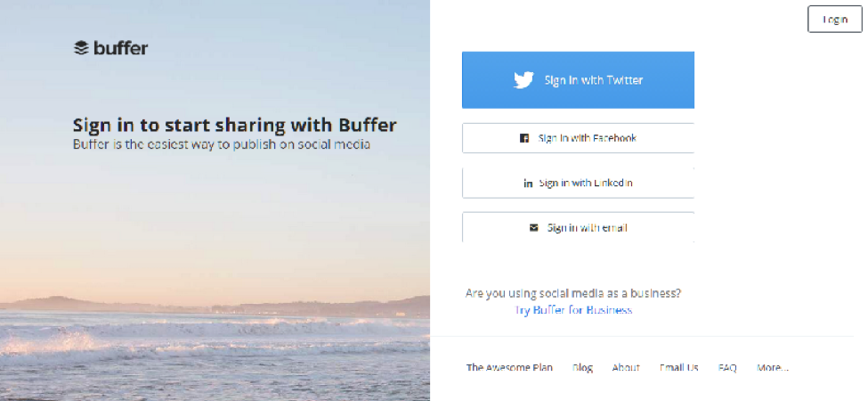
Task: Follow the Try Buffer for Business link
Action: click(x=573, y=310)
